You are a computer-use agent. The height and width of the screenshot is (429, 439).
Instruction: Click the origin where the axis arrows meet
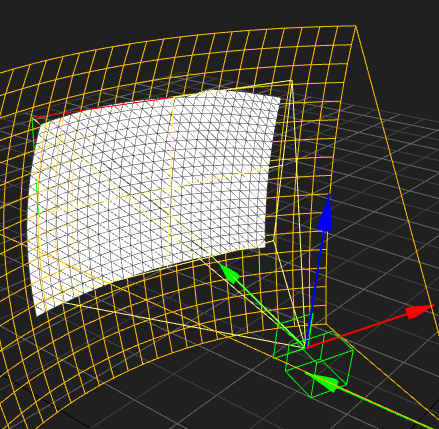pos(305,348)
